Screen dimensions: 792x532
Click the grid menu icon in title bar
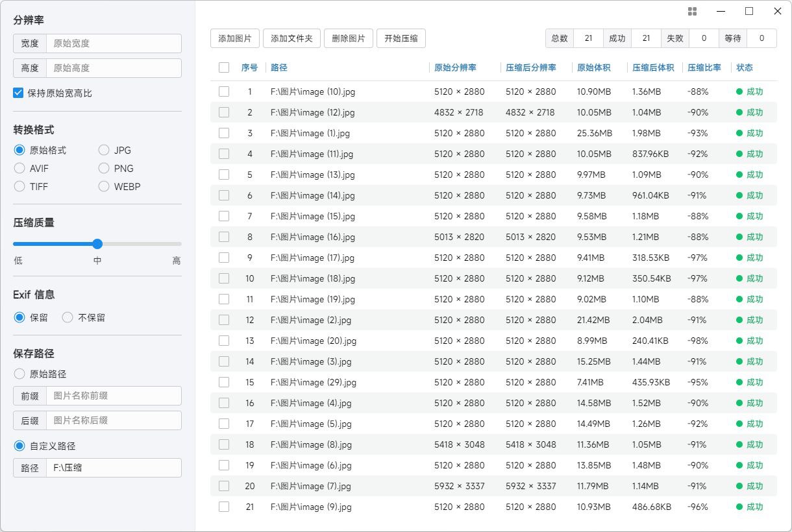(692, 11)
